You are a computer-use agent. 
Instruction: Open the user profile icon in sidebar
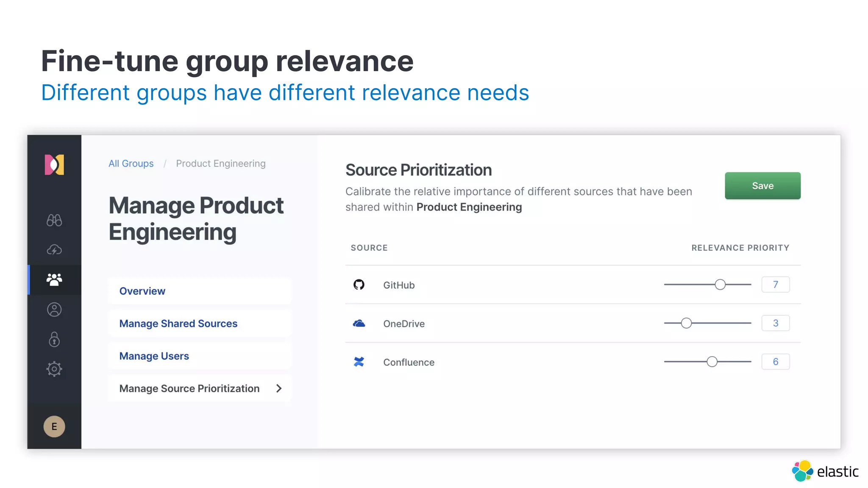tap(54, 310)
